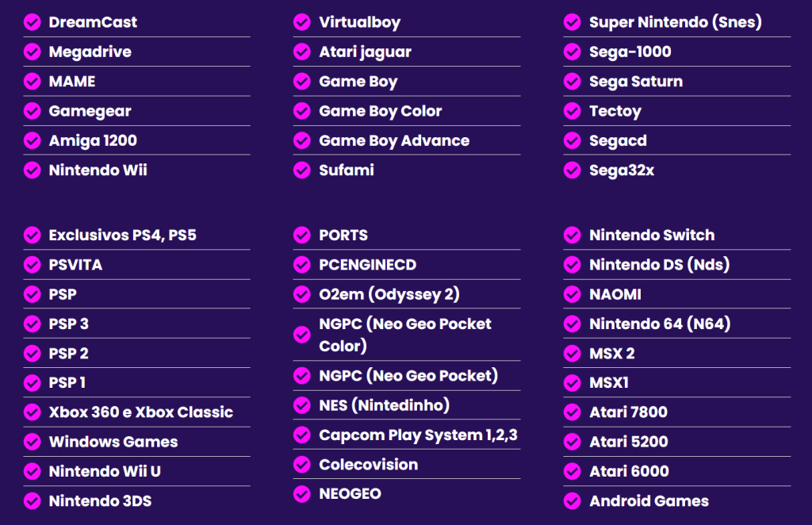The image size is (812, 525).
Task: Click the checkmark icon beside DreamCast
Action: (x=32, y=22)
